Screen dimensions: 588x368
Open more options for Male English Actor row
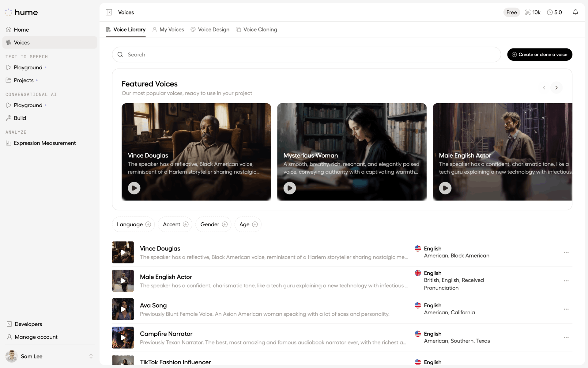point(566,281)
